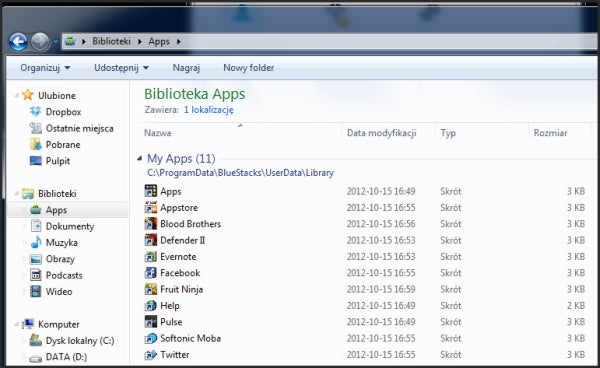Image resolution: width=600 pixels, height=368 pixels.
Task: Collapse the Ulubione tree section
Action: 17,95
